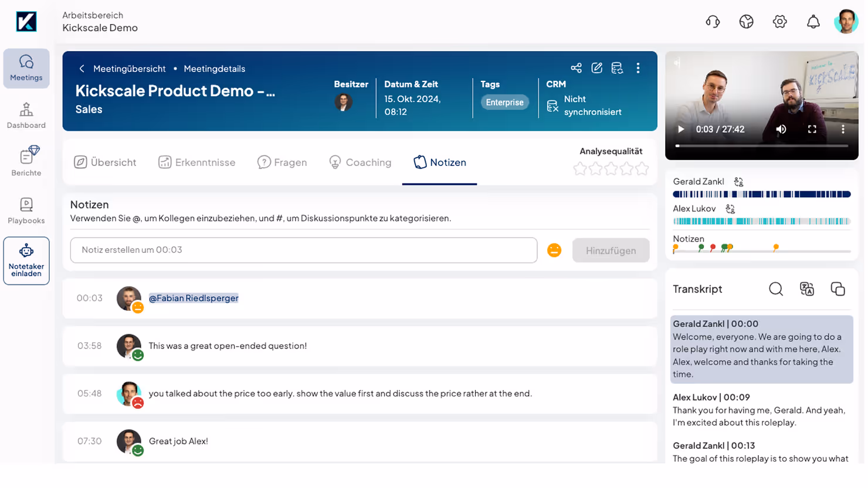The height and width of the screenshot is (488, 868).
Task: Click Notetaker einladen button
Action: click(26, 261)
